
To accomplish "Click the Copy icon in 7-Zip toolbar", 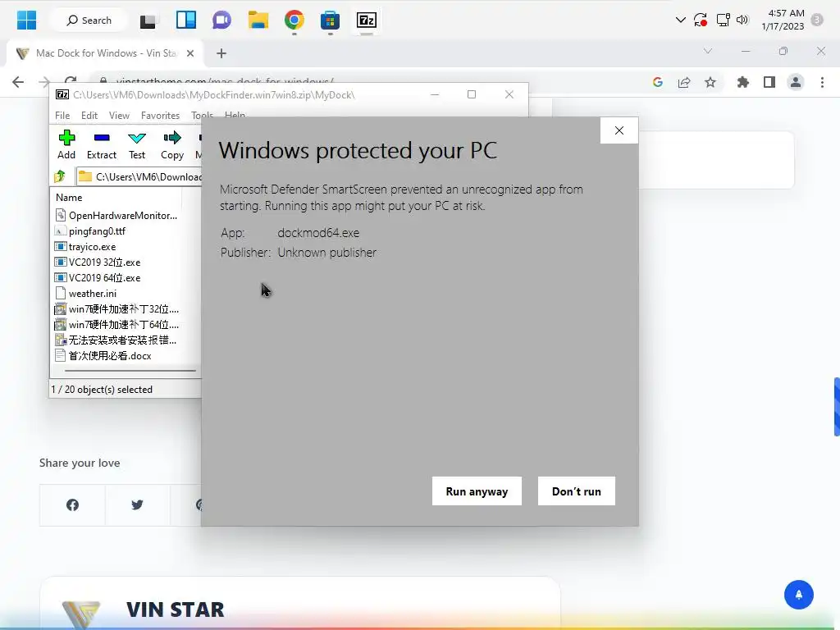I will [172, 145].
